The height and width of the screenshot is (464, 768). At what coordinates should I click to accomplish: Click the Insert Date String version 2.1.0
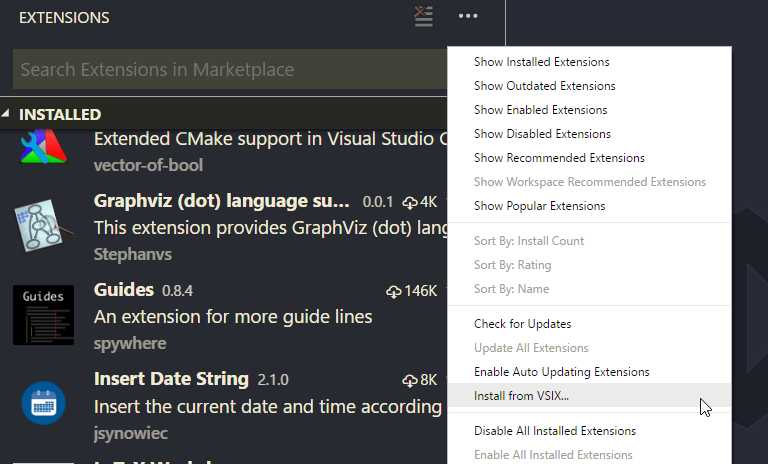273,380
